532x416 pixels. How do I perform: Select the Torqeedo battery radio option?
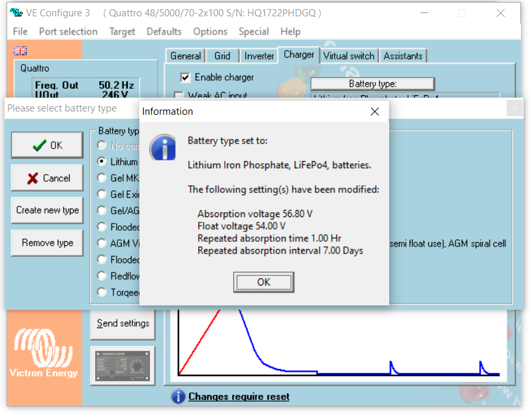[x=102, y=292]
